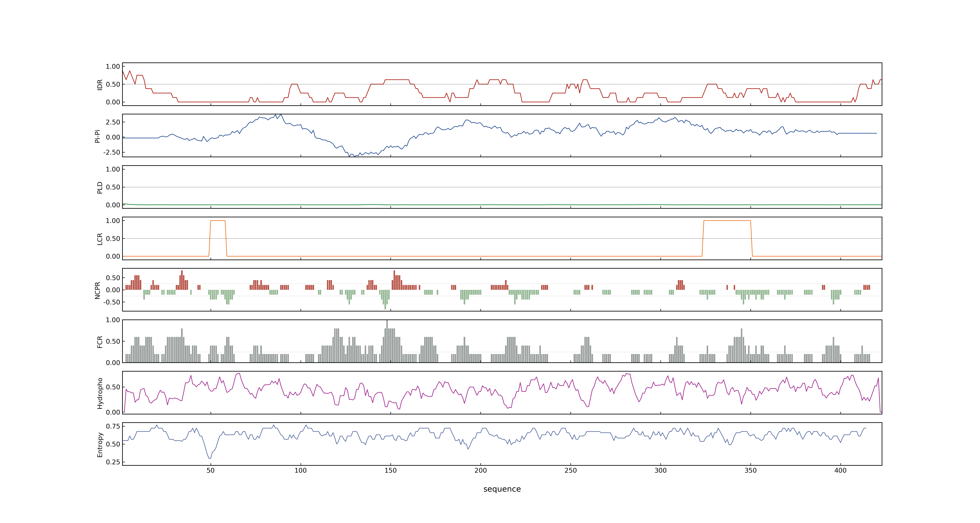This screenshot has height=523, width=980.
Task: Click the Pi-Pi y-tick label -2.50
Action: (111, 152)
